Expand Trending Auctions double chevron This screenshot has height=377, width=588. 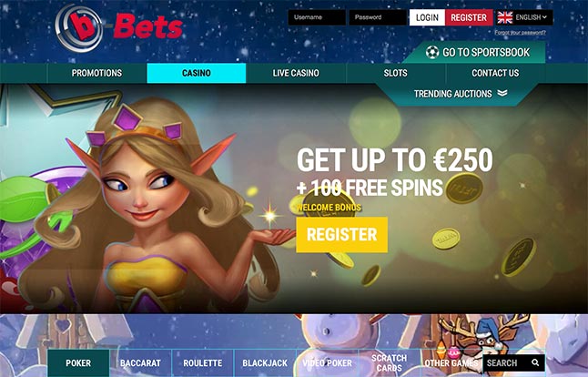[x=502, y=93]
